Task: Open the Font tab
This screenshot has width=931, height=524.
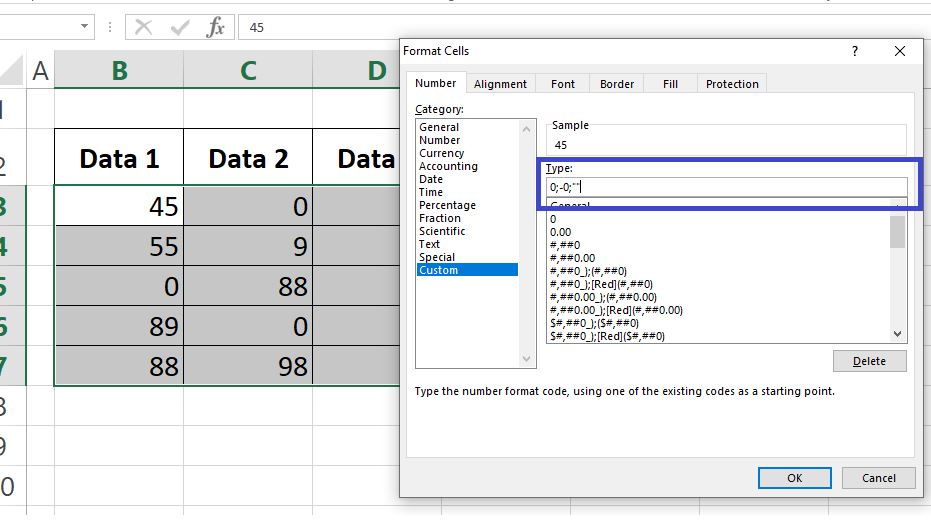Action: [562, 84]
